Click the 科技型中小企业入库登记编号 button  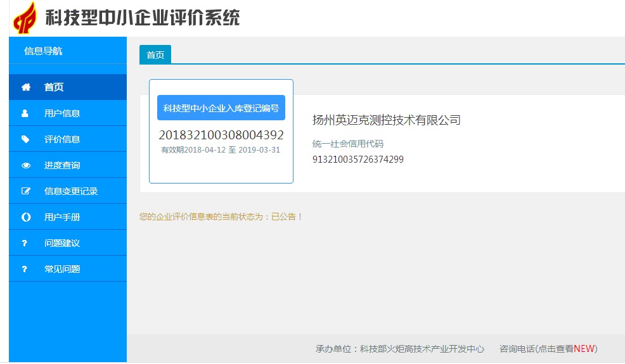coord(221,108)
